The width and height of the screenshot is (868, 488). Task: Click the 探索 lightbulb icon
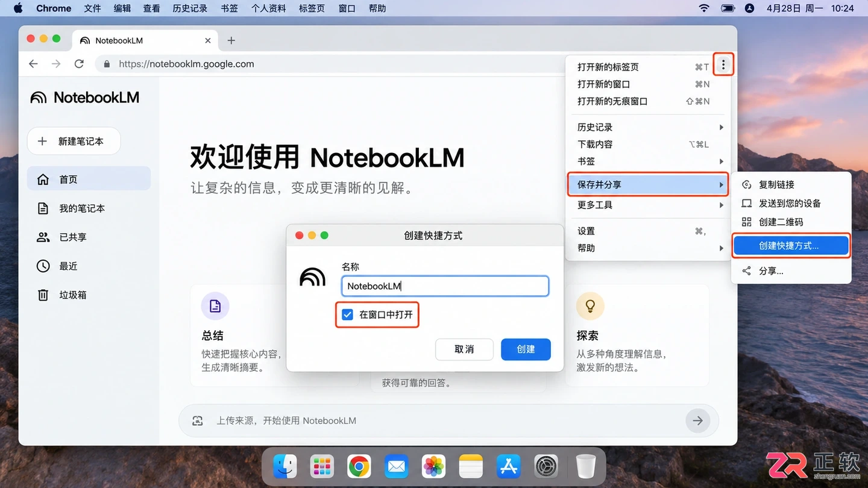coord(590,306)
